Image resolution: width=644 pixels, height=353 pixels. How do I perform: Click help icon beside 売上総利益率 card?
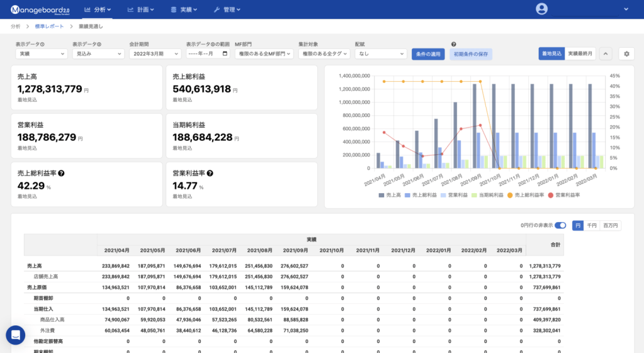point(62,173)
